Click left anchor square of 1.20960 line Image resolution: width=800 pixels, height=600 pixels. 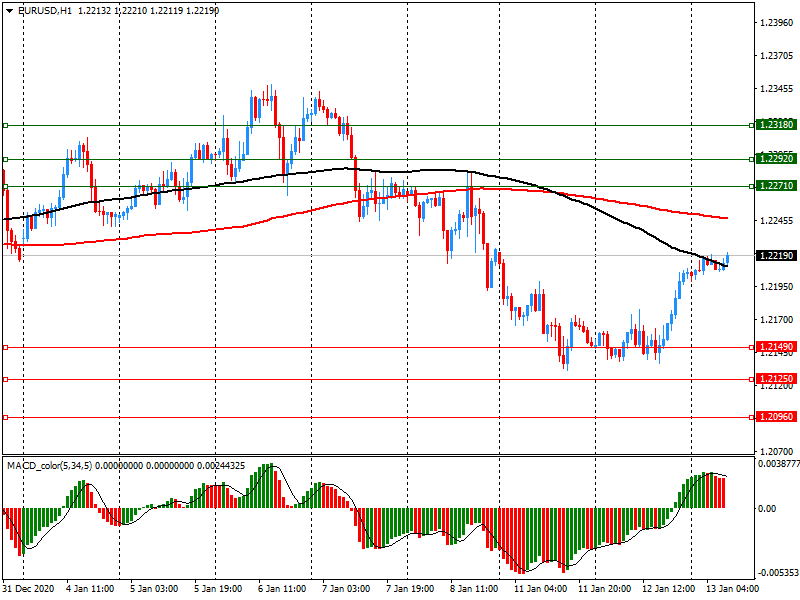(5, 417)
